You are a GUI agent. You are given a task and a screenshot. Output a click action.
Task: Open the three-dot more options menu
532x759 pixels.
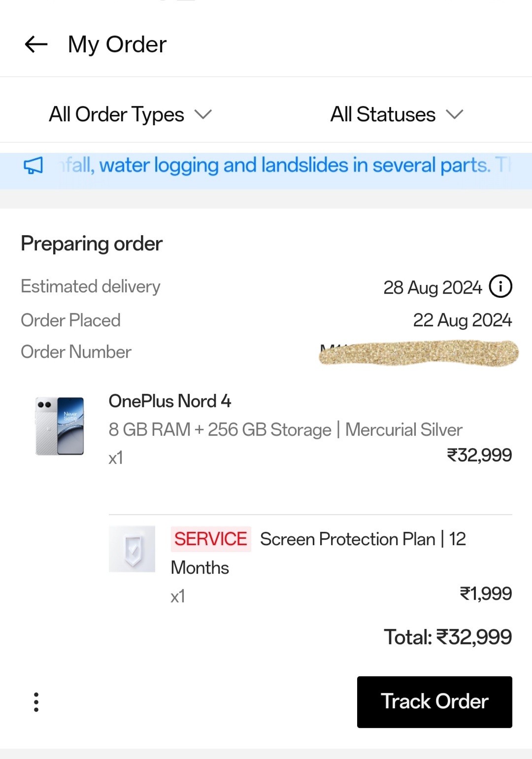(36, 702)
